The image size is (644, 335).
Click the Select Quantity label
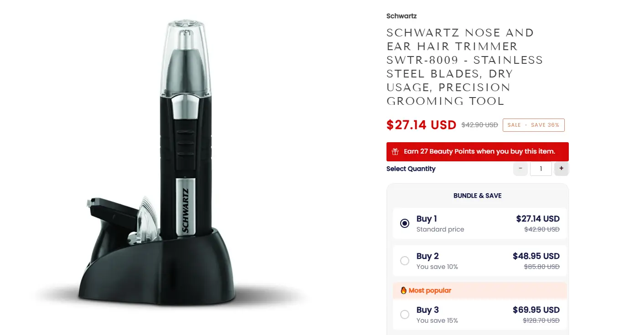411,169
